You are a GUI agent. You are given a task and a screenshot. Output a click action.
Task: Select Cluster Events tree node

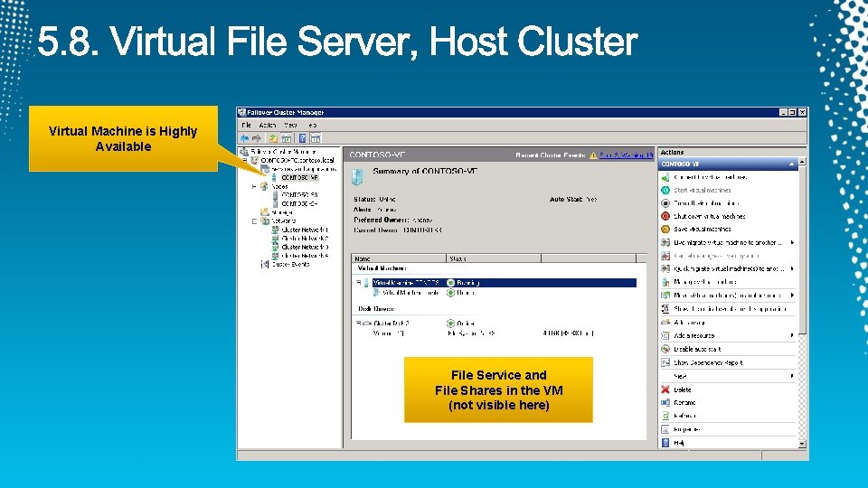pyautogui.click(x=290, y=265)
